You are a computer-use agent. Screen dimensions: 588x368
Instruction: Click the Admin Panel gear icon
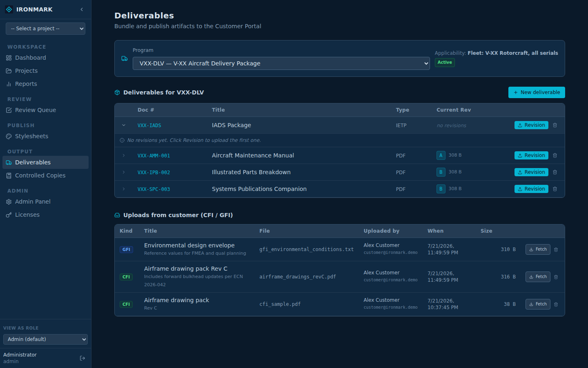9,202
